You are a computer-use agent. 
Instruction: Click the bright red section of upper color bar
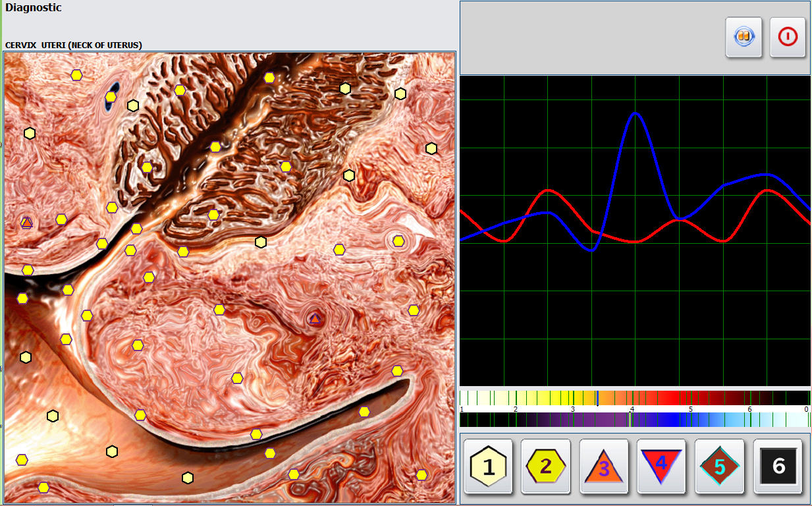[x=672, y=398]
